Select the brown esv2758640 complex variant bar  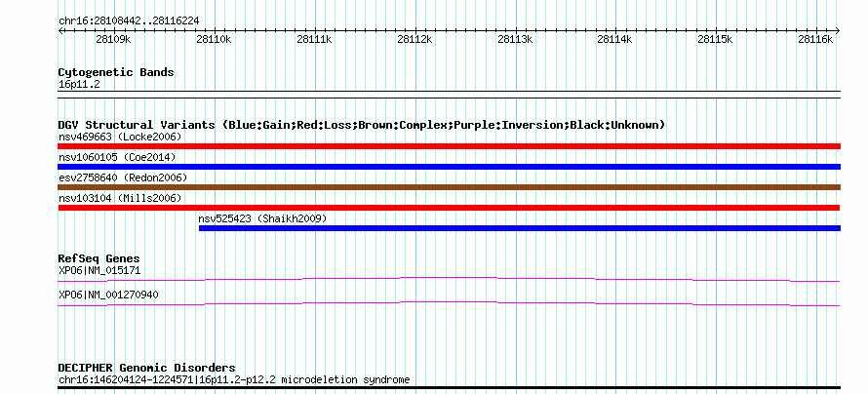tap(449, 187)
